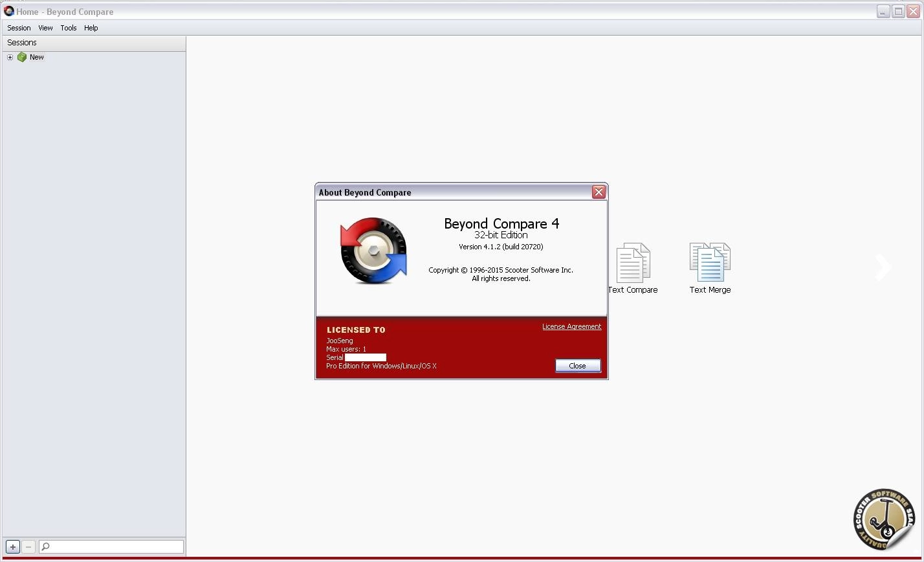Viewport: 924px width, 562px height.
Task: Click the add session plus button
Action: pos(12,547)
